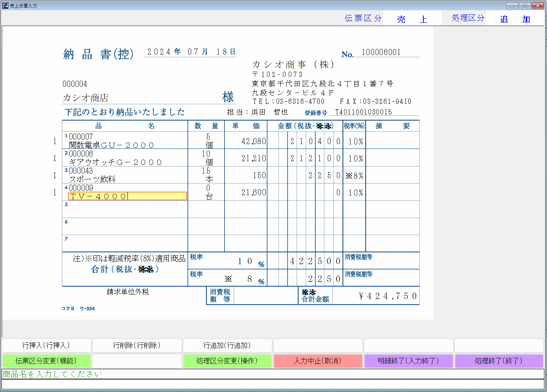Click product name スポーツ飲料
The image size is (547, 392).
tap(92, 179)
